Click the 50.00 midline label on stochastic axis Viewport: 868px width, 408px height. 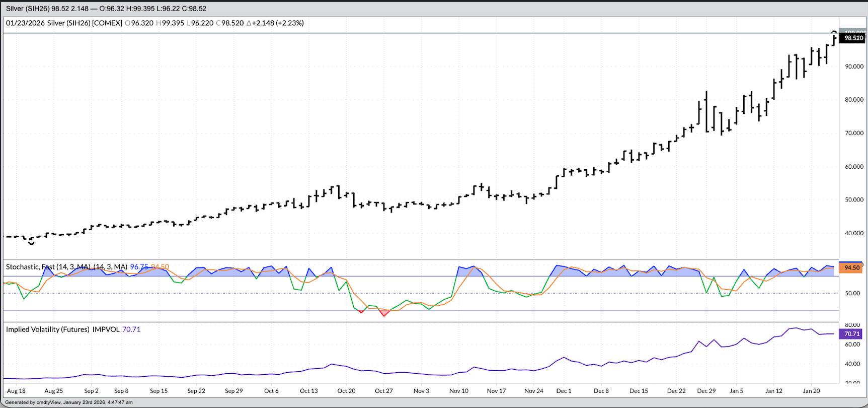[852, 293]
